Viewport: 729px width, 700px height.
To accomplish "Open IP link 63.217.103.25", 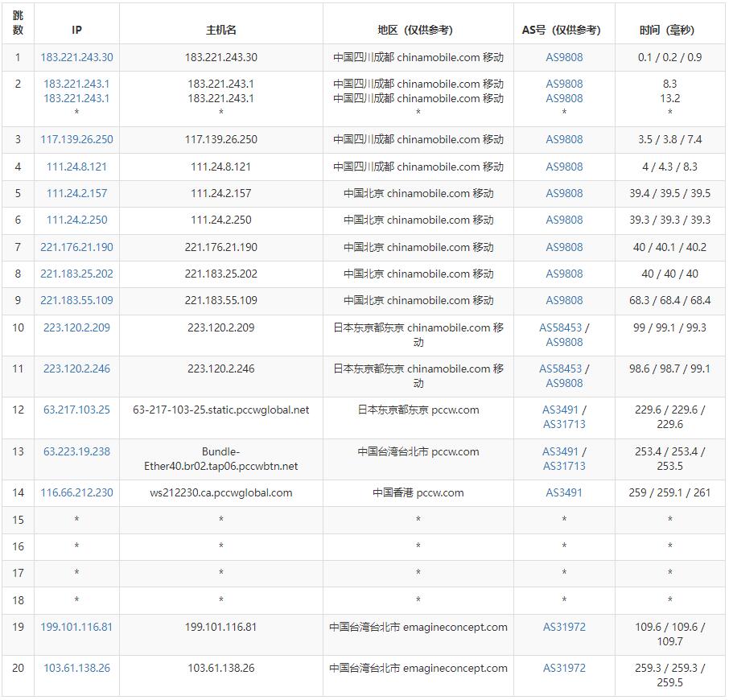I will click(x=76, y=410).
